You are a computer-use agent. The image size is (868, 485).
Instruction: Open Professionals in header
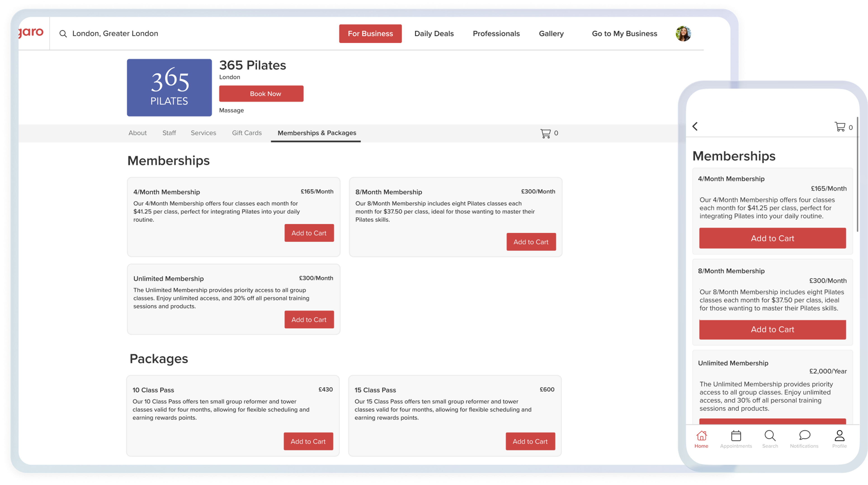[496, 34]
